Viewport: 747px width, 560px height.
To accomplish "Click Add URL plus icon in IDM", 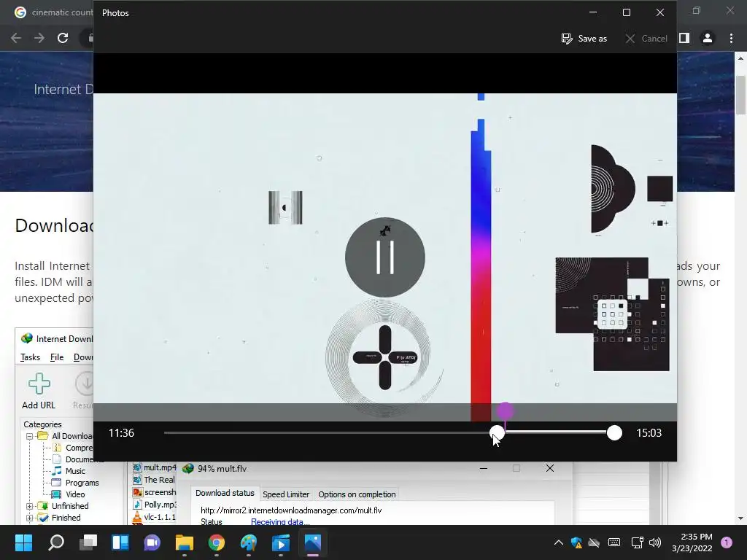I will pyautogui.click(x=39, y=384).
